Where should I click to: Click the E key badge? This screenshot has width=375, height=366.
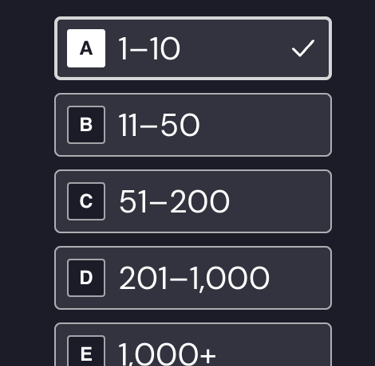tap(86, 351)
